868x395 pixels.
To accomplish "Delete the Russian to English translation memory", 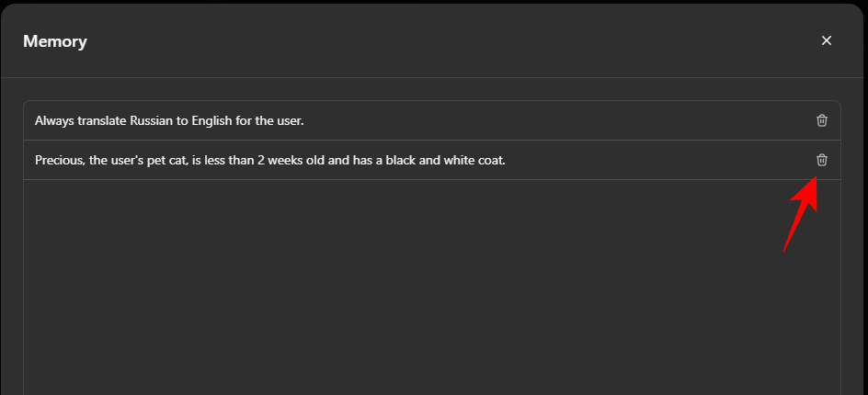I will (x=822, y=120).
